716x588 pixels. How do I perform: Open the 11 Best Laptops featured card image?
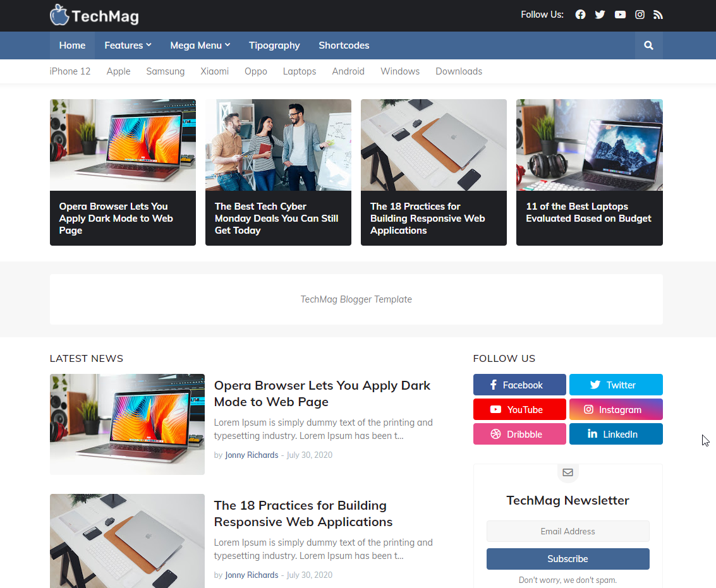590,145
